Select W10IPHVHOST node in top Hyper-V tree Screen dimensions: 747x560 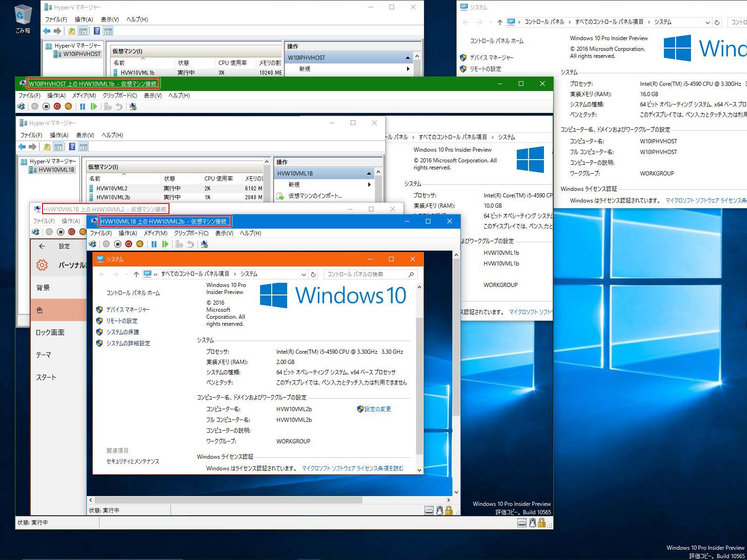point(82,54)
